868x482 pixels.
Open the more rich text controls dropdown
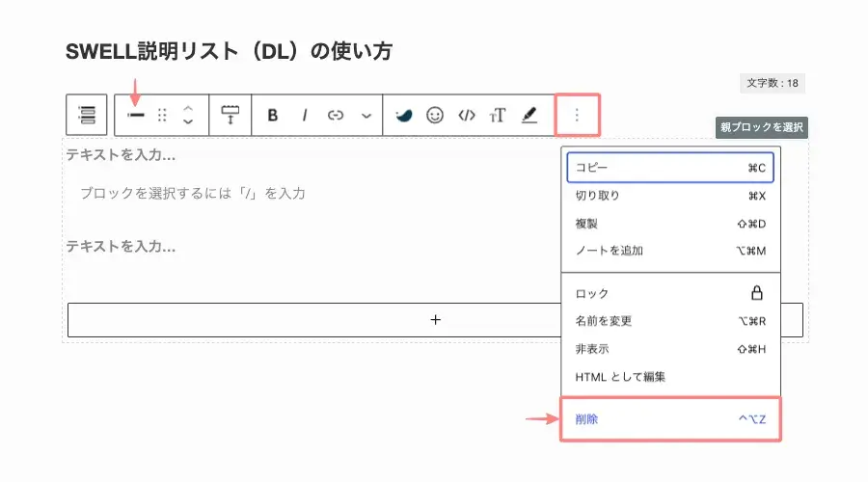(x=366, y=116)
